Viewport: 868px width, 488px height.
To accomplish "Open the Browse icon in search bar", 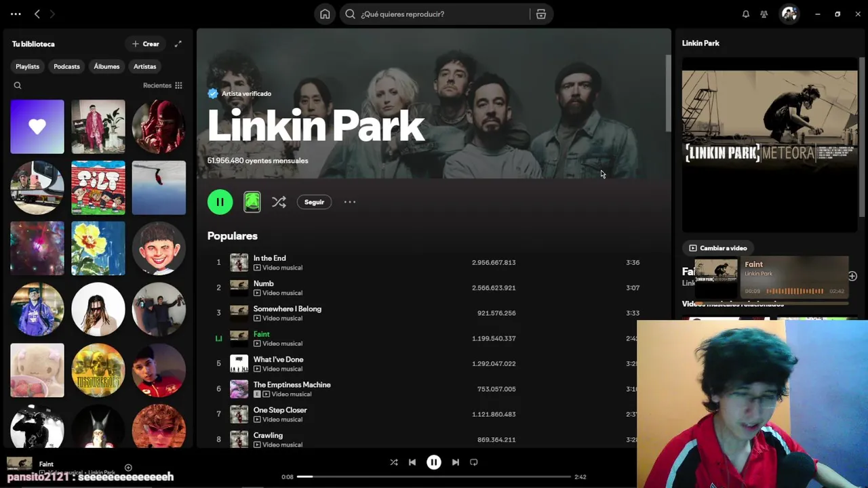I will point(541,14).
